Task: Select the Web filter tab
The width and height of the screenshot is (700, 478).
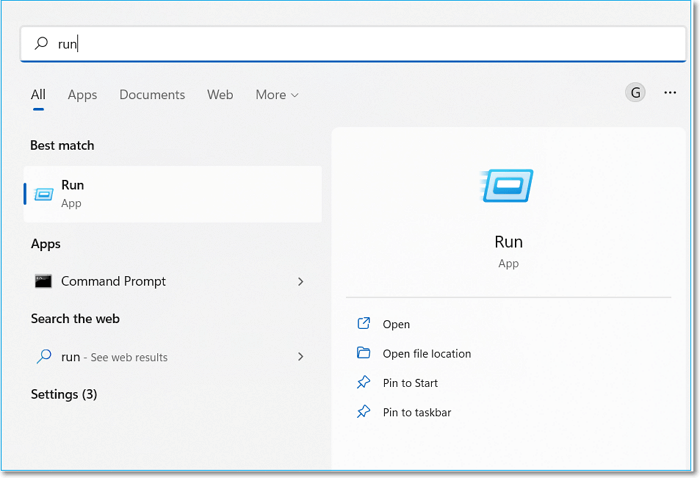Action: (220, 95)
